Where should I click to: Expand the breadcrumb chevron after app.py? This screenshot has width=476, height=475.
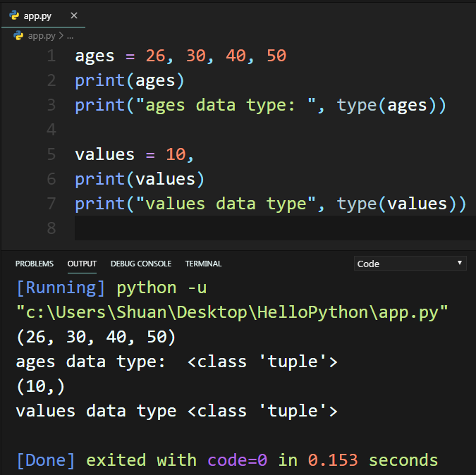click(61, 36)
